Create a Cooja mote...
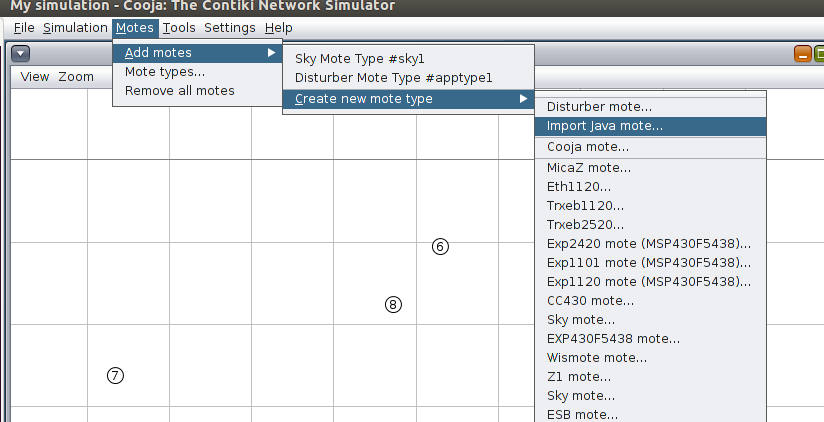824x422 pixels. coord(651,147)
